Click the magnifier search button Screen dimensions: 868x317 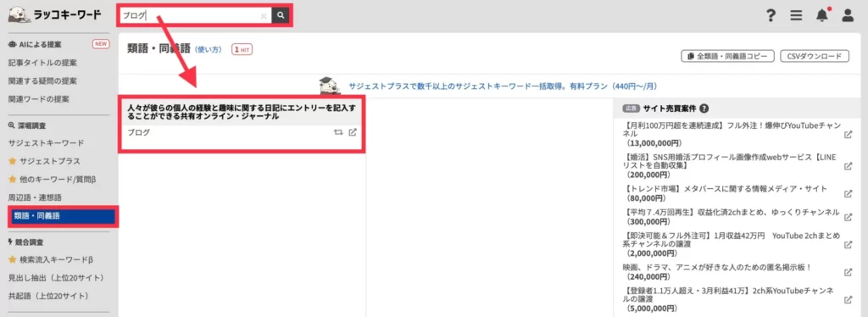[x=281, y=15]
